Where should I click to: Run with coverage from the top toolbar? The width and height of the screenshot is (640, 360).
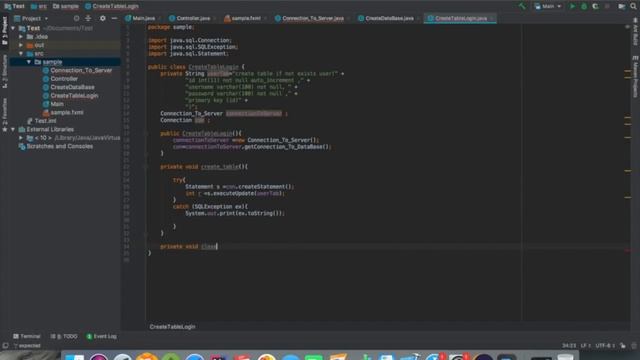(x=595, y=6)
